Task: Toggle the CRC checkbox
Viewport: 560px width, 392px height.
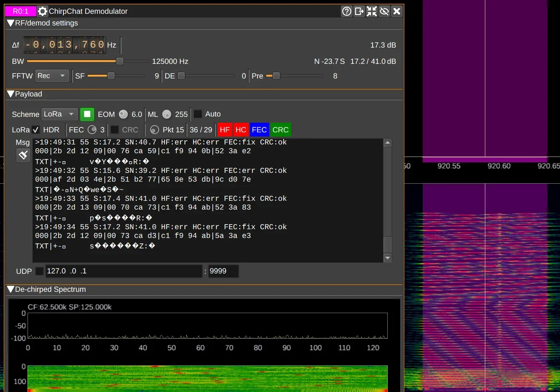Action: pyautogui.click(x=114, y=130)
